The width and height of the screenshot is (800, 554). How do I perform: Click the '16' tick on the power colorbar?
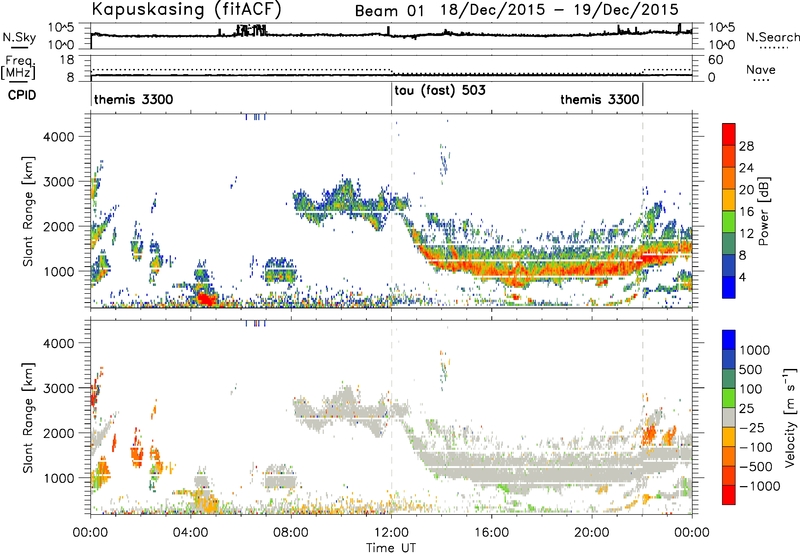click(x=746, y=212)
